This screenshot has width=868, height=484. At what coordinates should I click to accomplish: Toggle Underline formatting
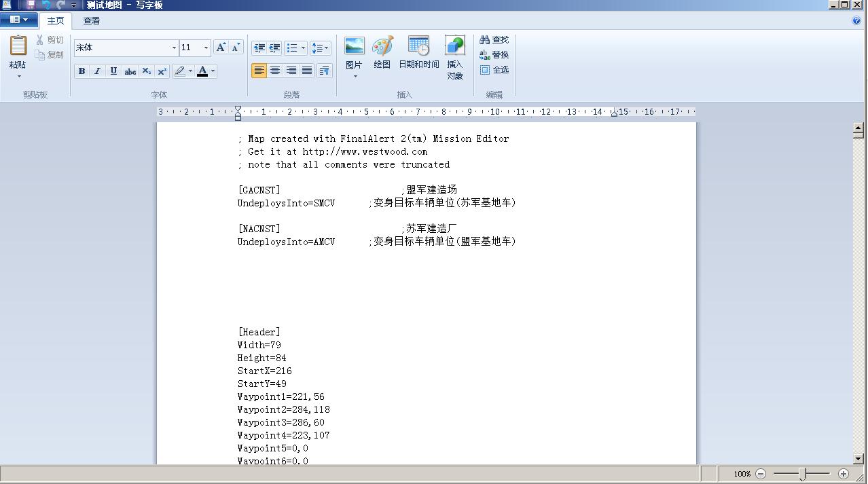point(113,71)
